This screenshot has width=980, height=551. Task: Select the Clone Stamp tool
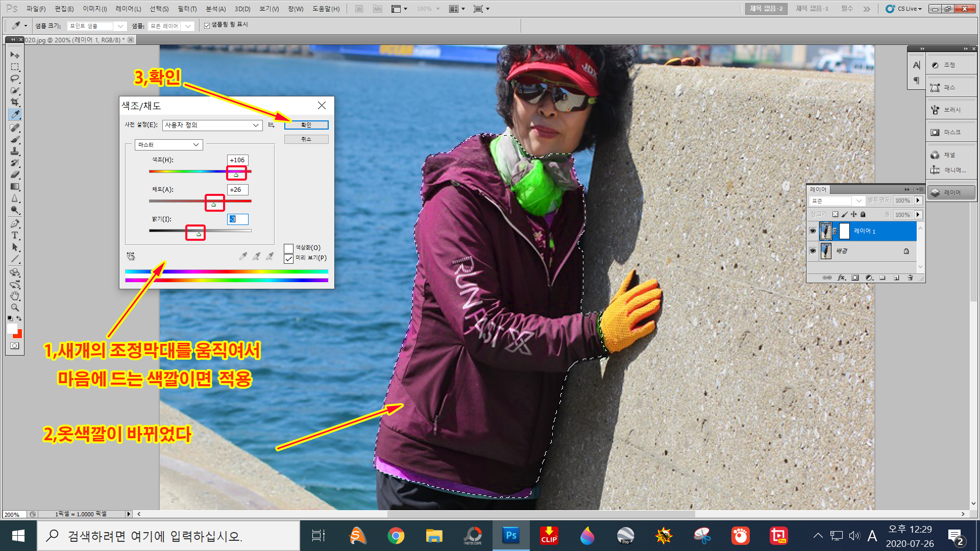click(14, 151)
